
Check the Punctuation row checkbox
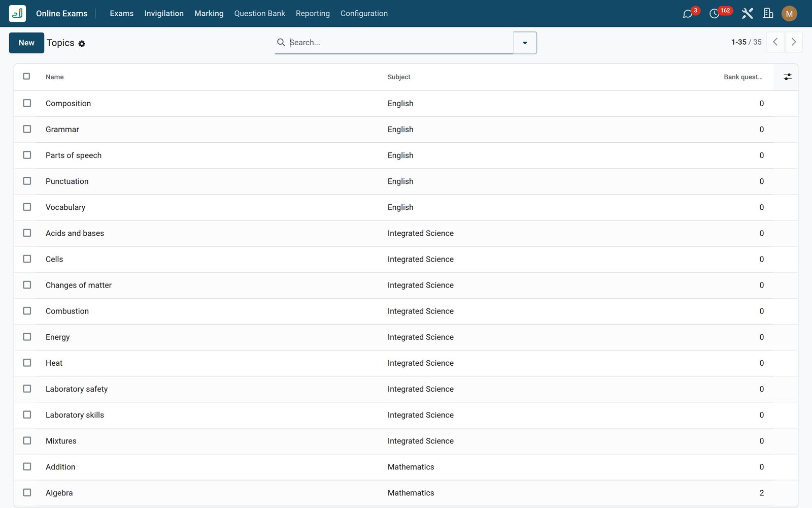point(27,181)
